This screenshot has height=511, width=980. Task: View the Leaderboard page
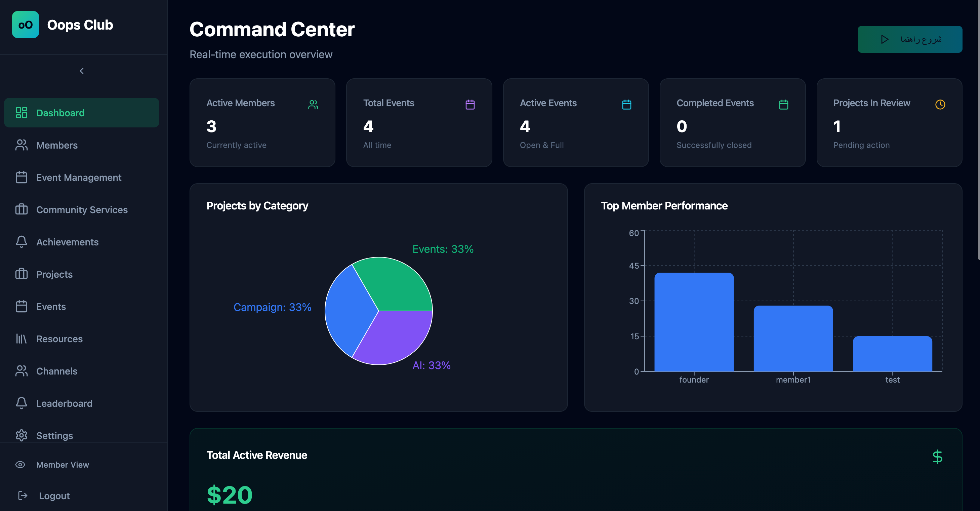pos(81,403)
